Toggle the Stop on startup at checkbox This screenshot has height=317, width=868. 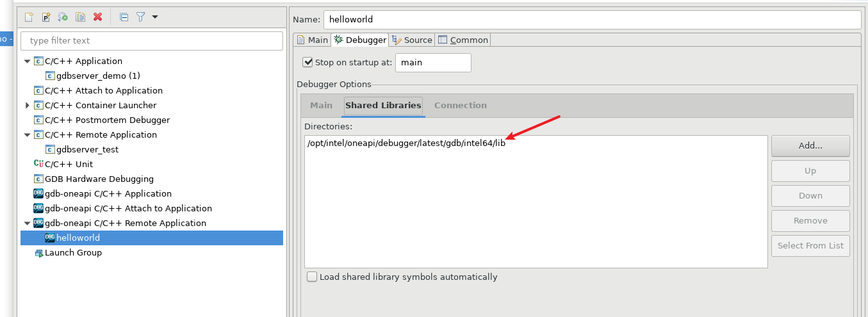point(308,63)
